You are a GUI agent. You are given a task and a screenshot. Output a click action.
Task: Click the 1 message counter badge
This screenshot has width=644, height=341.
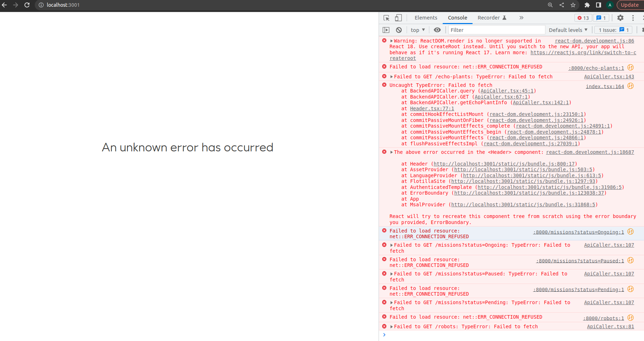[x=601, y=18]
